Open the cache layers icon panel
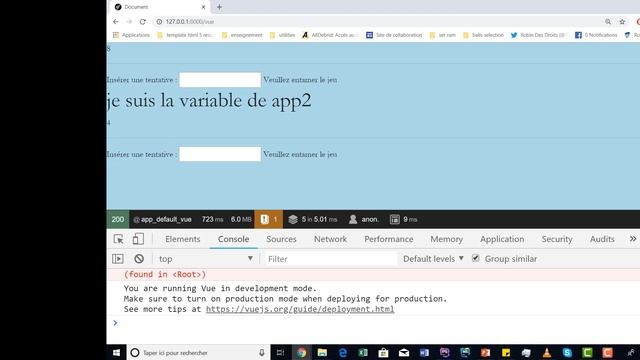 pyautogui.click(x=313, y=219)
